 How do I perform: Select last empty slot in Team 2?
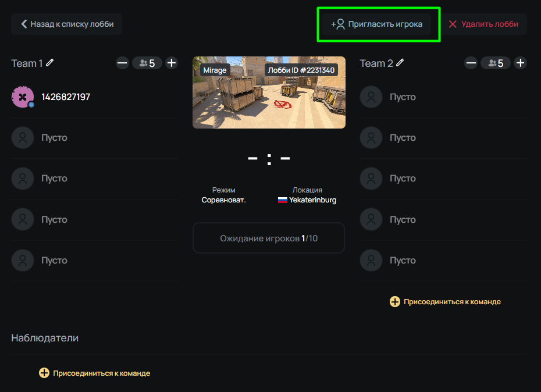pos(443,260)
